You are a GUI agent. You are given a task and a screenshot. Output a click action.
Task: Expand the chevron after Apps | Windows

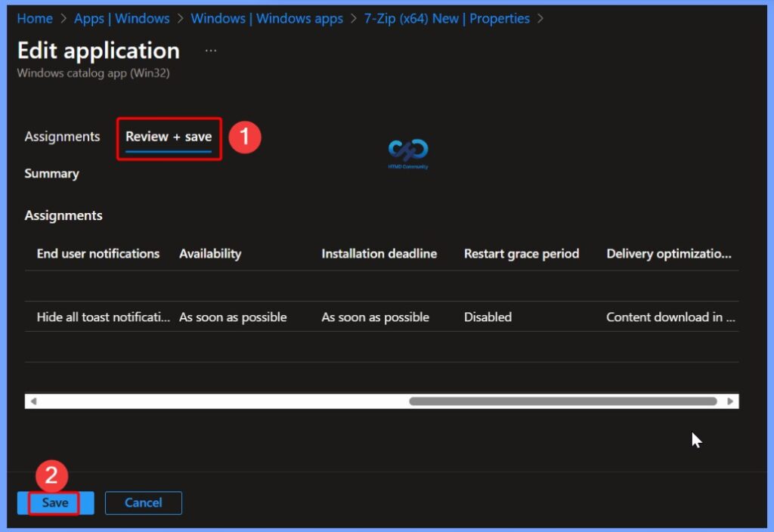tap(179, 18)
